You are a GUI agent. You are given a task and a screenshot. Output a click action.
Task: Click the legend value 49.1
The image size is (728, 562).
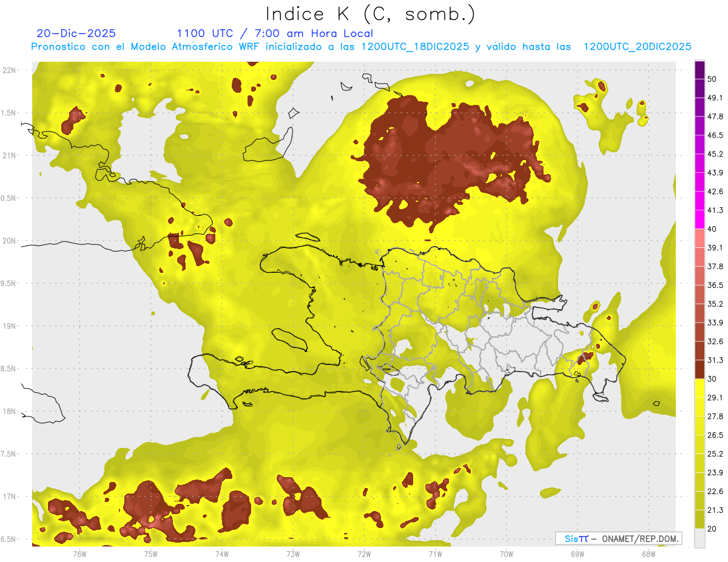715,98
